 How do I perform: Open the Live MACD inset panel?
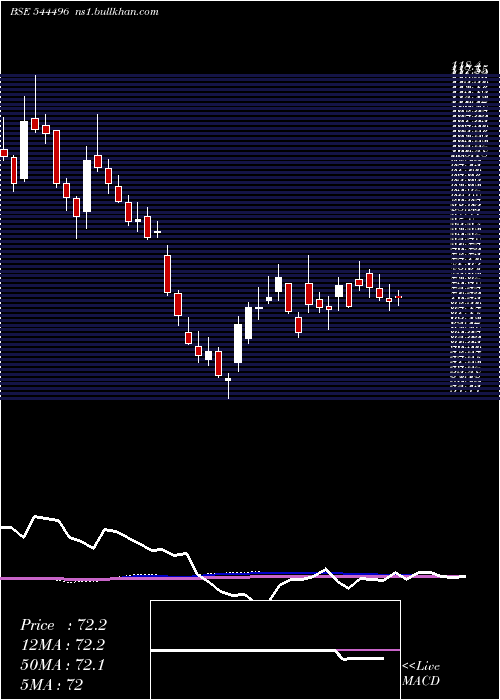275,650
